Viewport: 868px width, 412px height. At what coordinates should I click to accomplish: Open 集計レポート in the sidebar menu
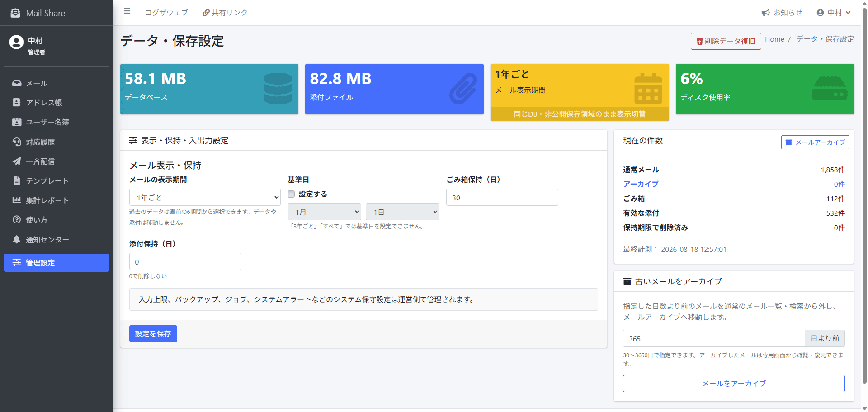click(x=57, y=200)
